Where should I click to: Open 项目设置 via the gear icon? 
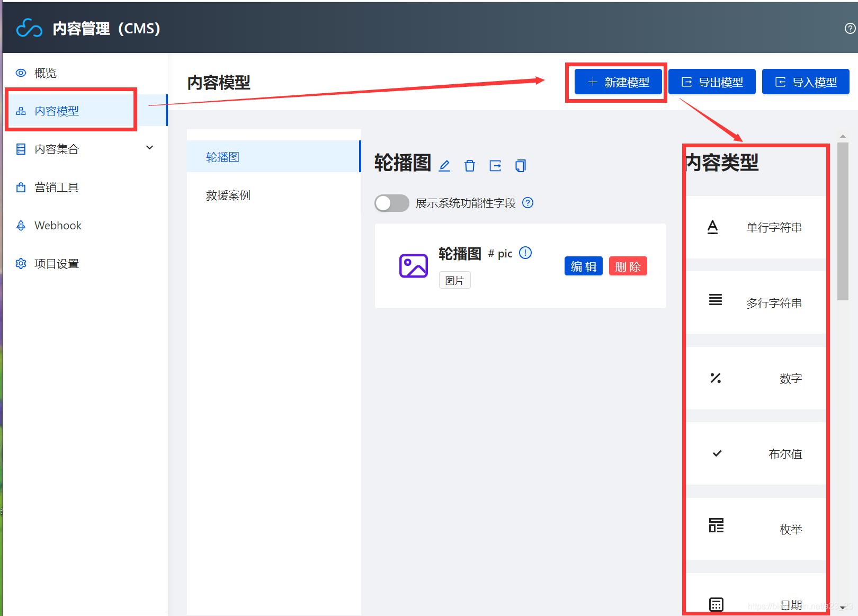(21, 263)
